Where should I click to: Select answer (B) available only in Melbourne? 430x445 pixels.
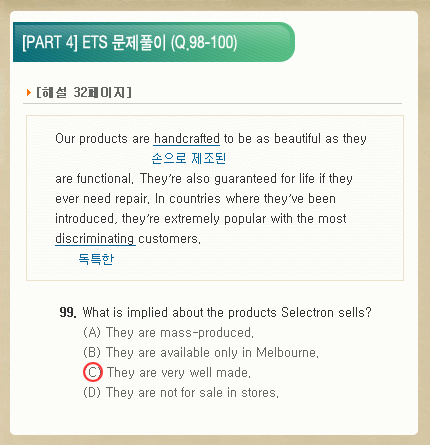[x=201, y=353]
